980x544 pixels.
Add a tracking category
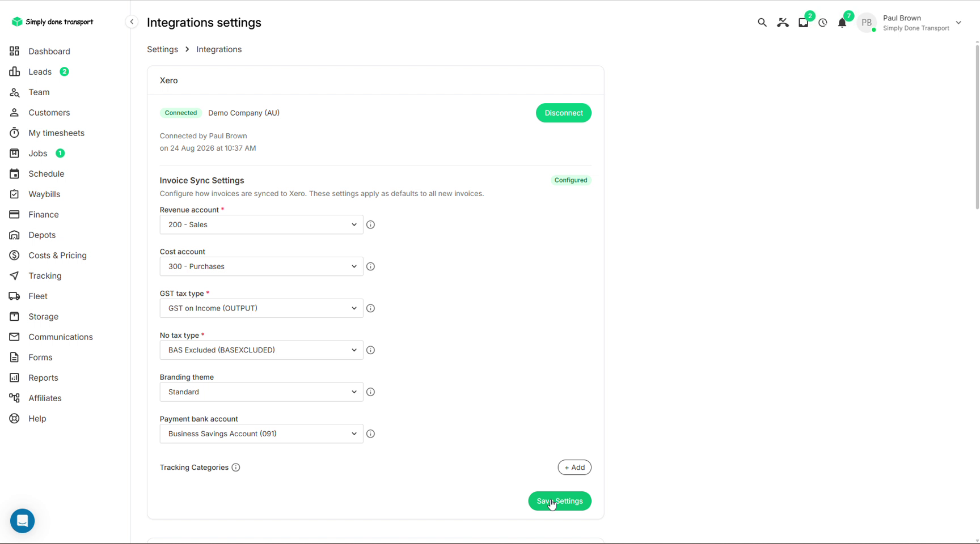click(x=574, y=467)
